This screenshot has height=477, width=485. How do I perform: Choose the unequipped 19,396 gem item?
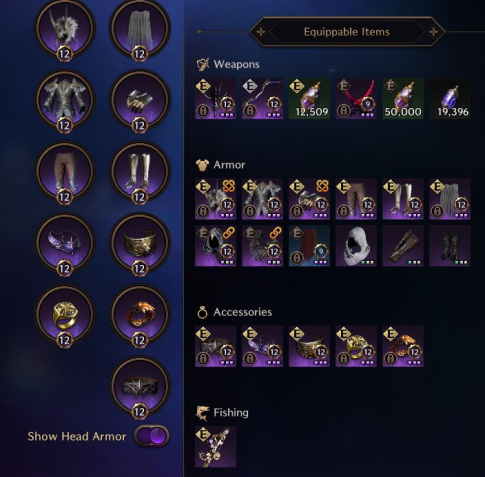[450, 99]
